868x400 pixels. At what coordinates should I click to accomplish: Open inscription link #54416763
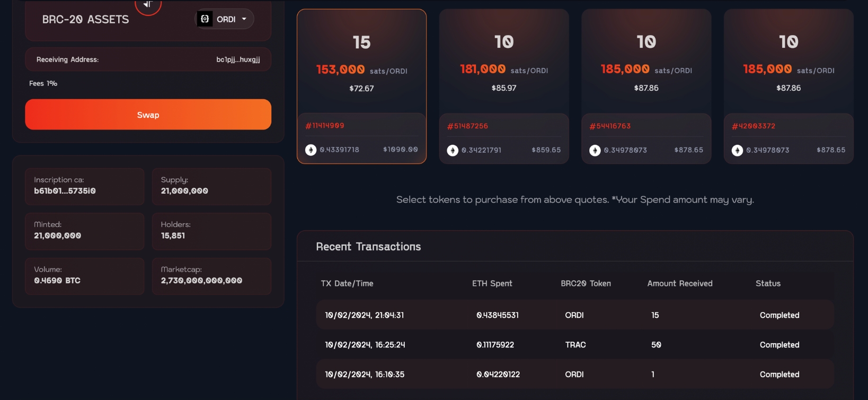pos(610,126)
